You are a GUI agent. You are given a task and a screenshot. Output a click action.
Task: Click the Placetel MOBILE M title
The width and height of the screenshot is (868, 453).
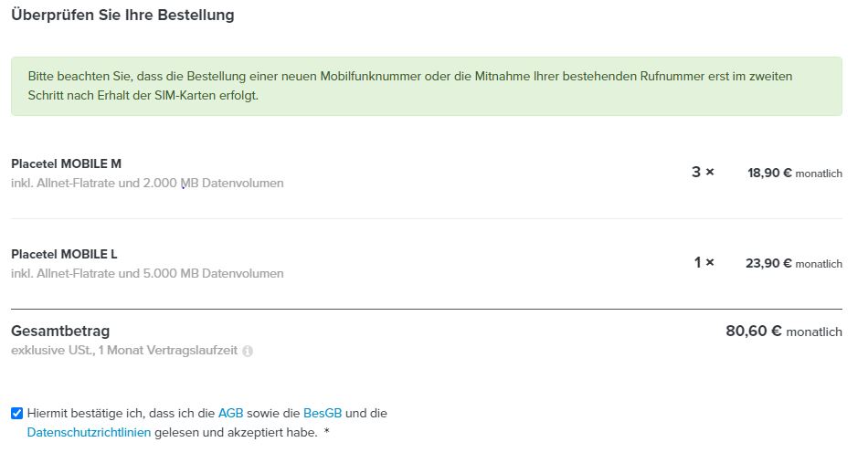click(66, 163)
